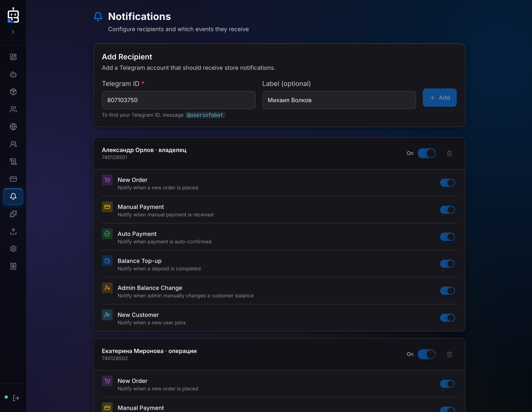Click the Add recipient button
The height and width of the screenshot is (412, 532).
click(440, 98)
